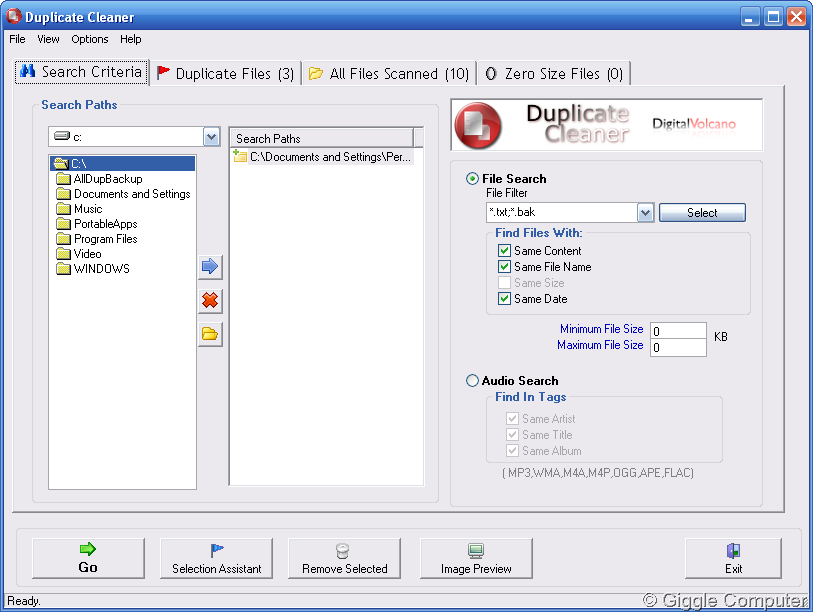This screenshot has width=813, height=612.
Task: Click the folder icon beside AllDupBackup
Action: coord(63,179)
